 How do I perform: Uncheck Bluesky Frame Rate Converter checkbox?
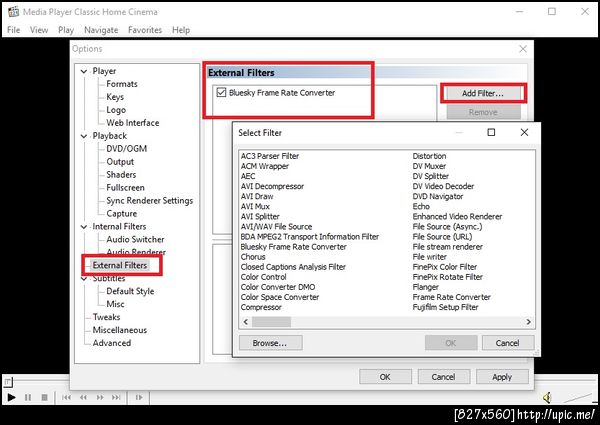[221, 92]
